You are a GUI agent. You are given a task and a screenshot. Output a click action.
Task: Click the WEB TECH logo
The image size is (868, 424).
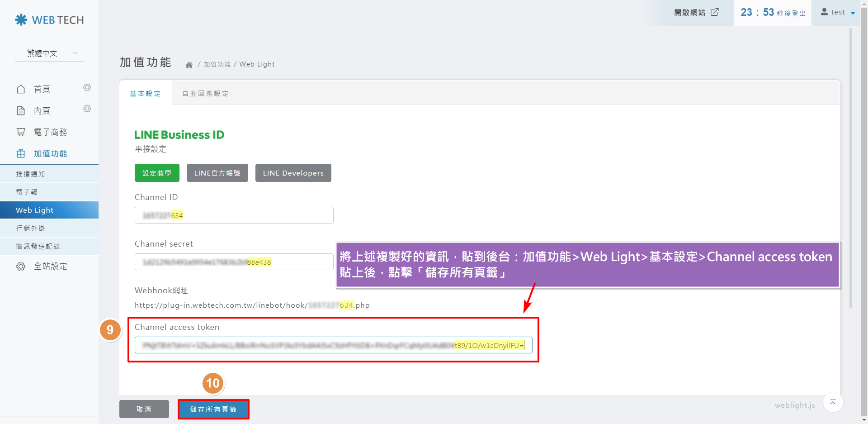click(x=49, y=20)
